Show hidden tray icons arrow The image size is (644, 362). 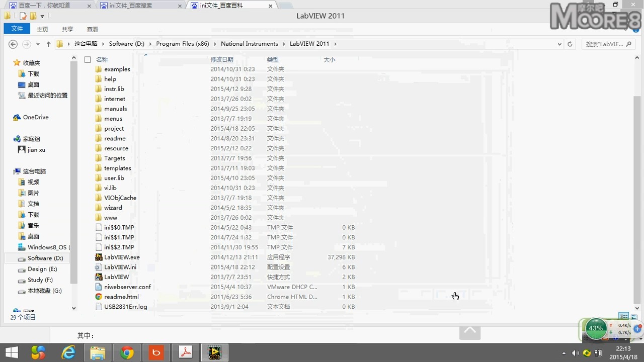coord(563,353)
